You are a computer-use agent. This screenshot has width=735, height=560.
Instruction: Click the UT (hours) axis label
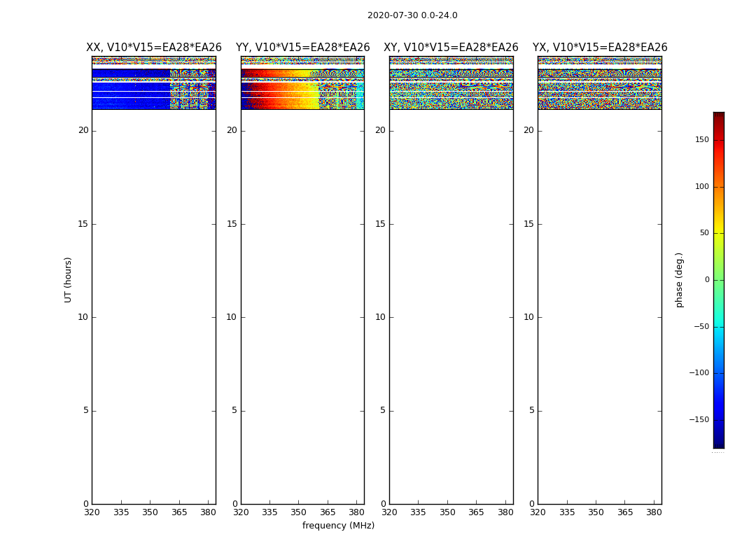click(68, 279)
